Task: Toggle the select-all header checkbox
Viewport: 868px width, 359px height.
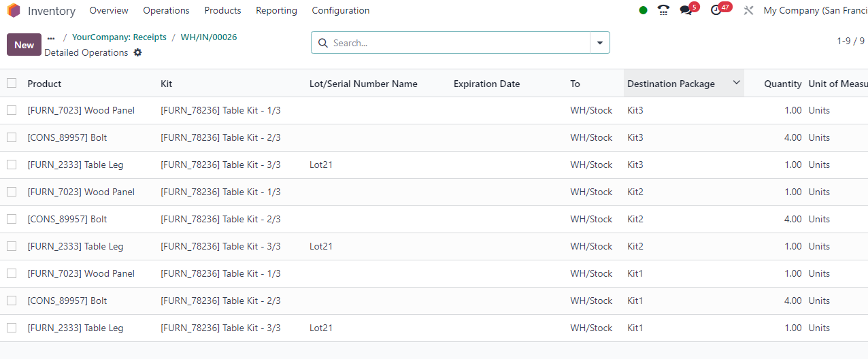Action: pos(12,83)
